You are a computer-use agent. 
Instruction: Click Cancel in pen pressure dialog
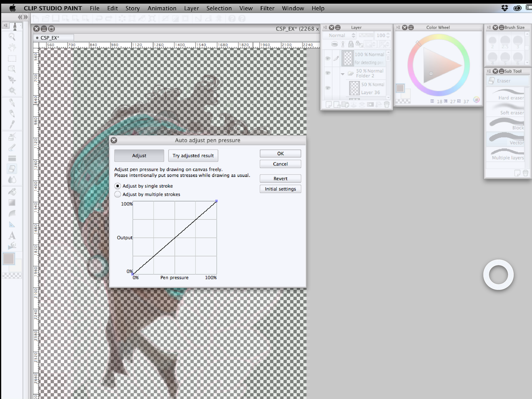point(280,164)
